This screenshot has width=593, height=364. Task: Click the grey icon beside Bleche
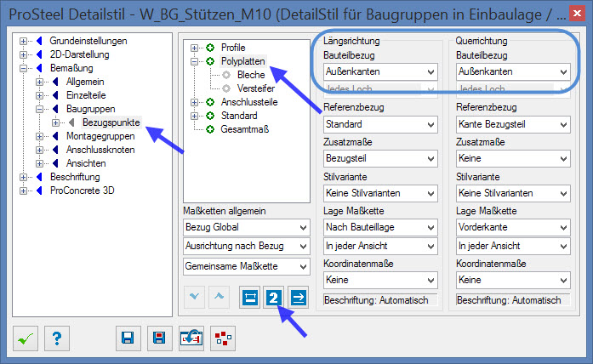pyautogui.click(x=226, y=75)
